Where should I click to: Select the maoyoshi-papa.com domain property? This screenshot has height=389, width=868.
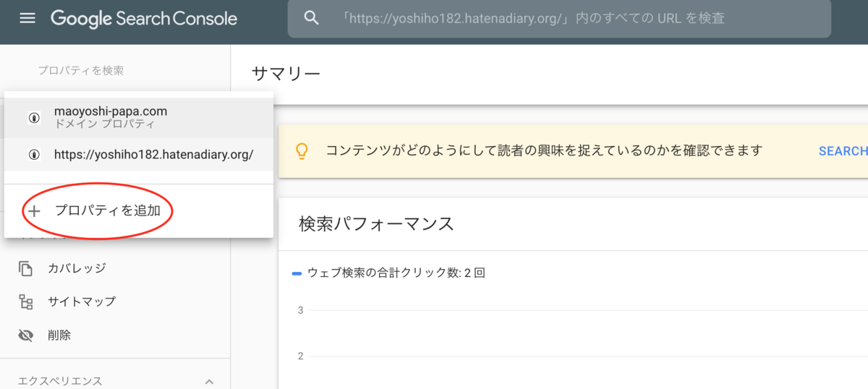click(x=139, y=117)
